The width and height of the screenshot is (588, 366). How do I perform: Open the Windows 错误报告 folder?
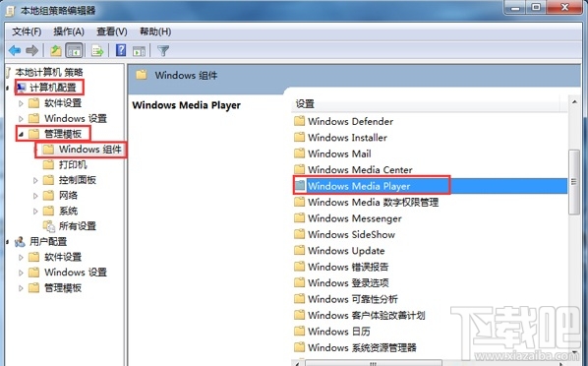pos(348,267)
